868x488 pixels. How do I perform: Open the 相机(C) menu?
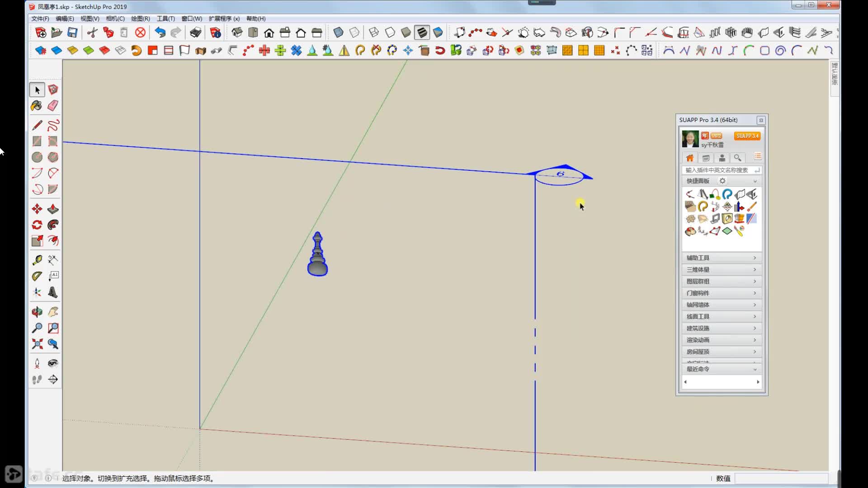[x=115, y=19]
